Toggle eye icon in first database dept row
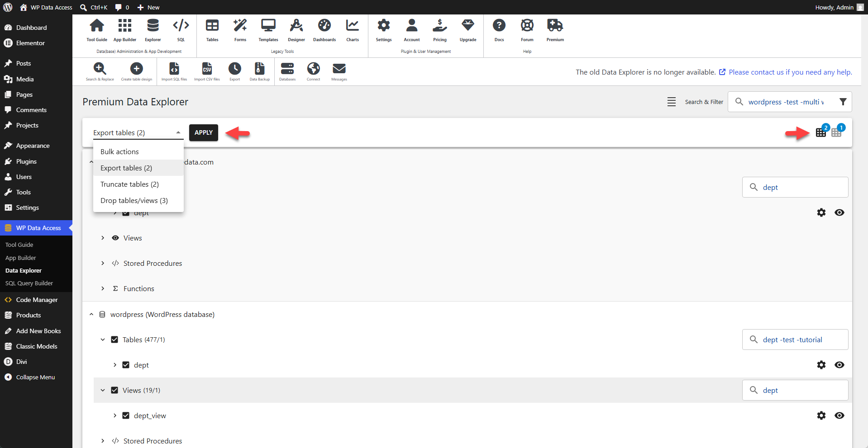868x448 pixels. tap(839, 212)
